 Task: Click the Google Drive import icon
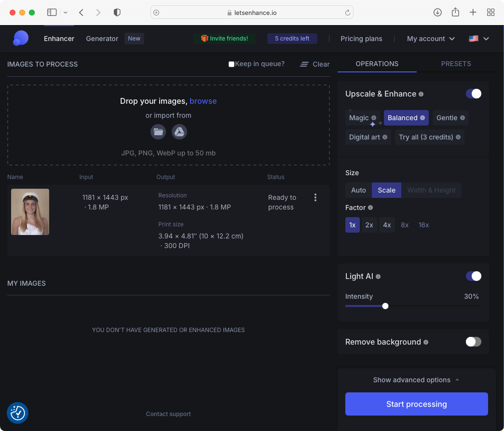[179, 132]
